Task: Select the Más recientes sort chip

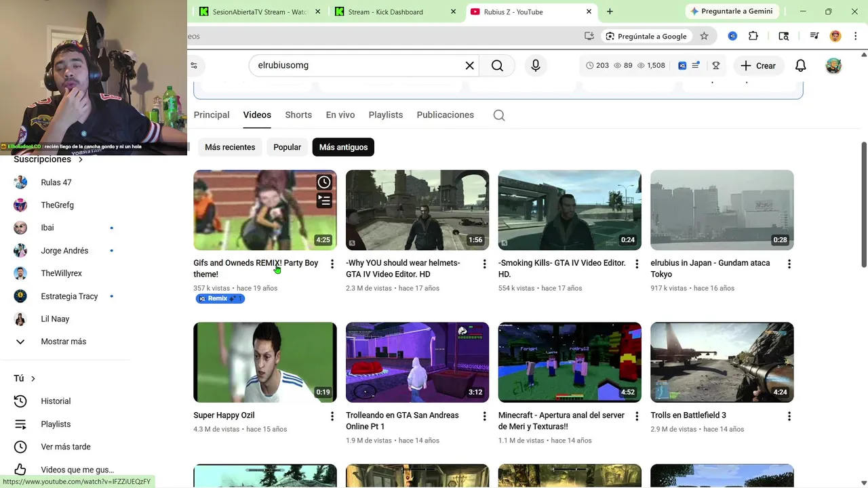Action: click(x=230, y=147)
